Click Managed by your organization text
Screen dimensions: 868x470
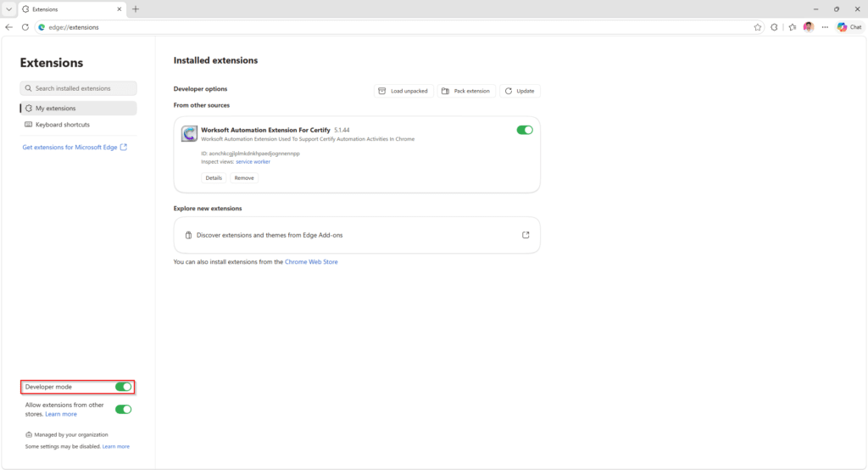click(x=71, y=435)
